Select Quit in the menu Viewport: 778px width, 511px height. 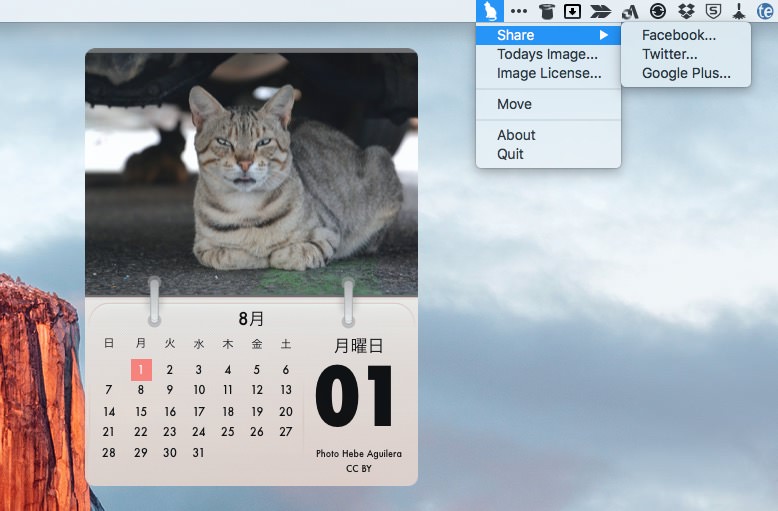pos(548,154)
